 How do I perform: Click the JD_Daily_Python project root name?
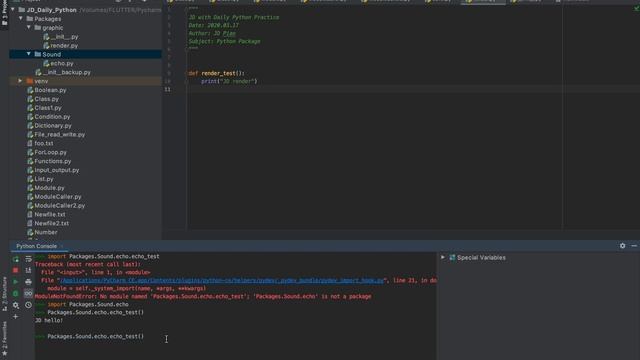51,10
